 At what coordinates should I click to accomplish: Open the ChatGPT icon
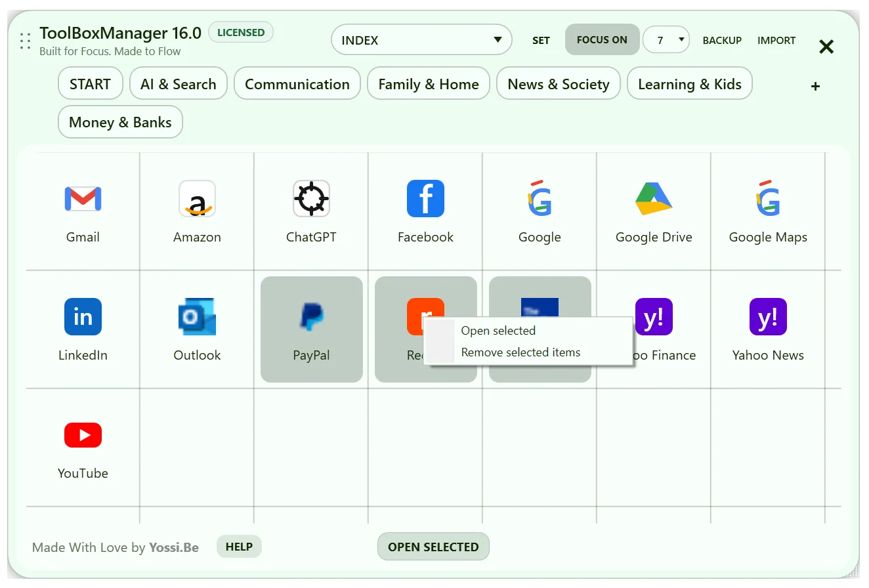[x=311, y=198]
